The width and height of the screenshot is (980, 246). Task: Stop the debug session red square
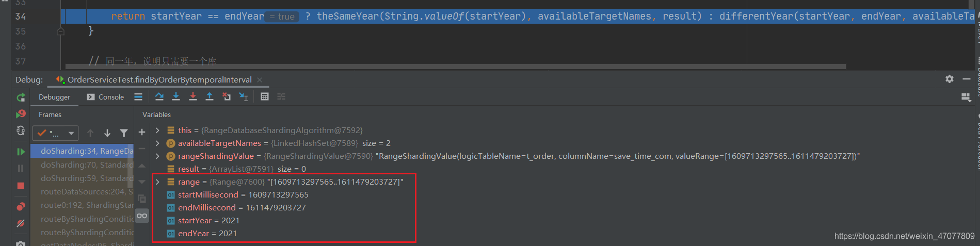click(x=21, y=185)
